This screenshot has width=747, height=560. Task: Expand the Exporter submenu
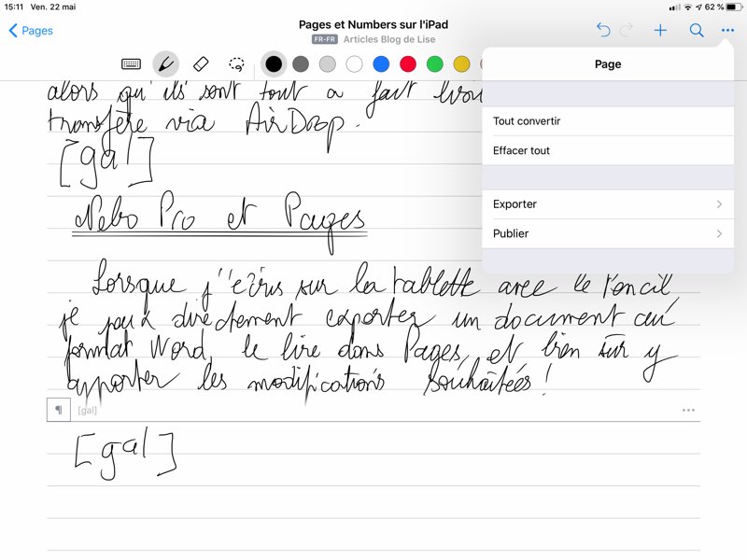pyautogui.click(x=607, y=204)
